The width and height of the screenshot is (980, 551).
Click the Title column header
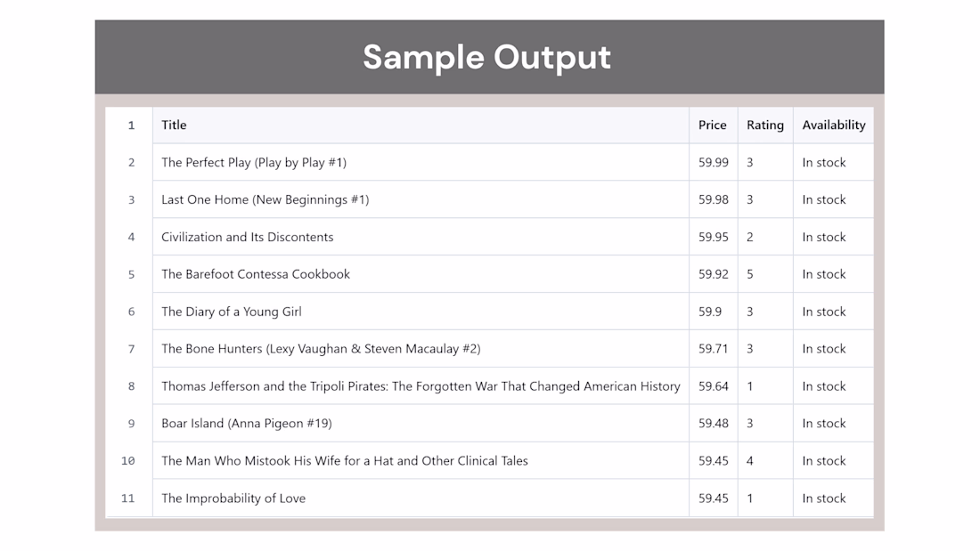click(x=421, y=125)
